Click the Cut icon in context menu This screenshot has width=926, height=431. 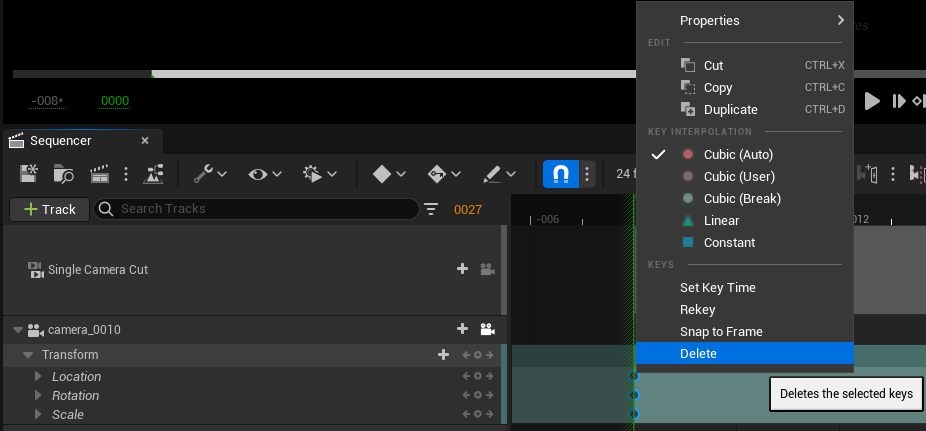687,65
